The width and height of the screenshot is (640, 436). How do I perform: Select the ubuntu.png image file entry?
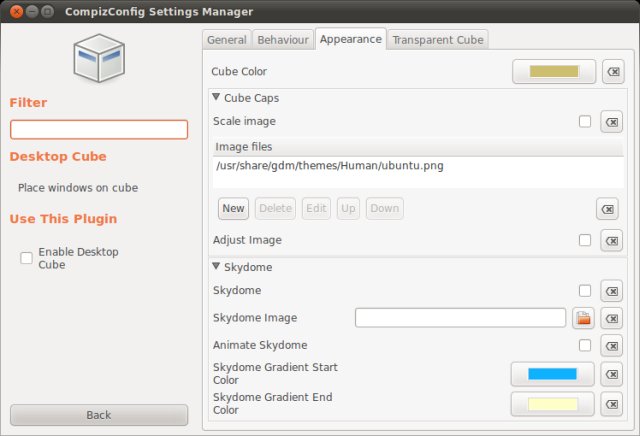pos(418,166)
